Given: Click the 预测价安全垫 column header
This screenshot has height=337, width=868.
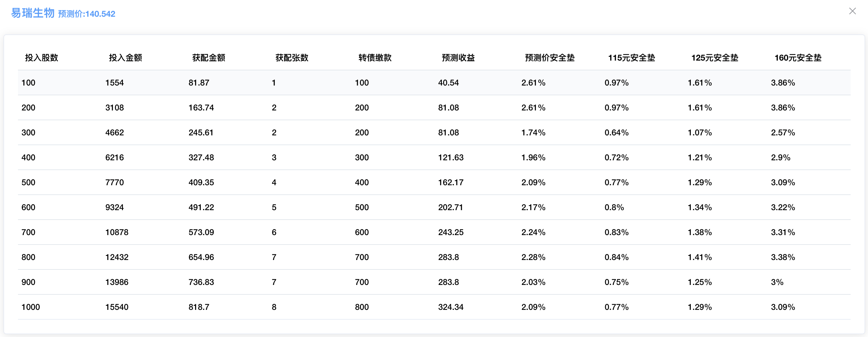Looking at the screenshot, I should coord(550,58).
